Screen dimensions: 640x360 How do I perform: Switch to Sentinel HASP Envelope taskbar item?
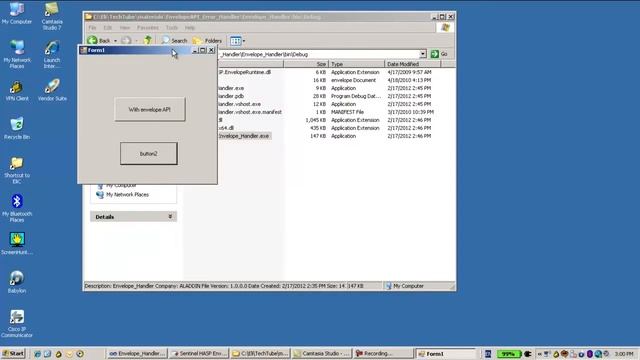pos(199,353)
